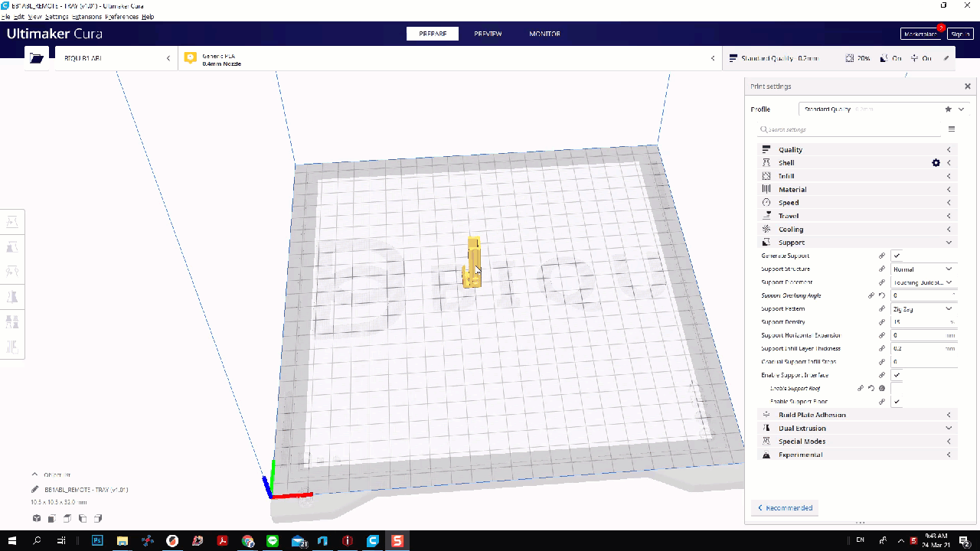The image size is (980, 551).
Task: Expand the Cooling settings category
Action: point(857,230)
